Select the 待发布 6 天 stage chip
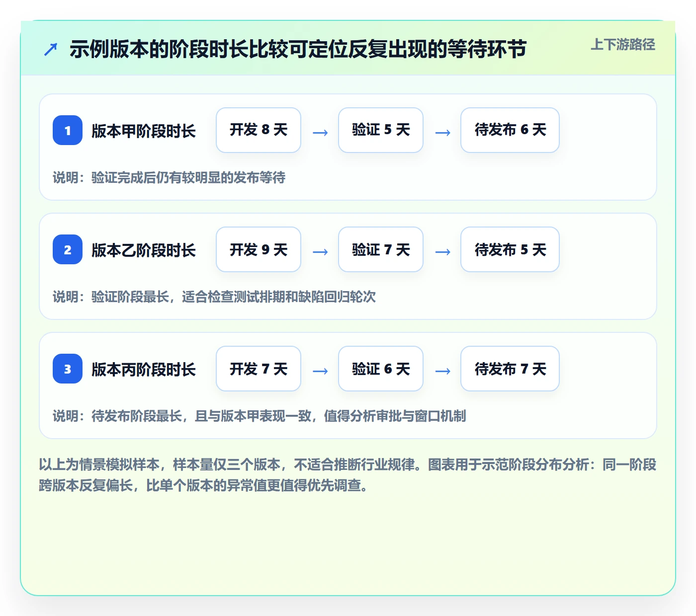 [x=510, y=130]
